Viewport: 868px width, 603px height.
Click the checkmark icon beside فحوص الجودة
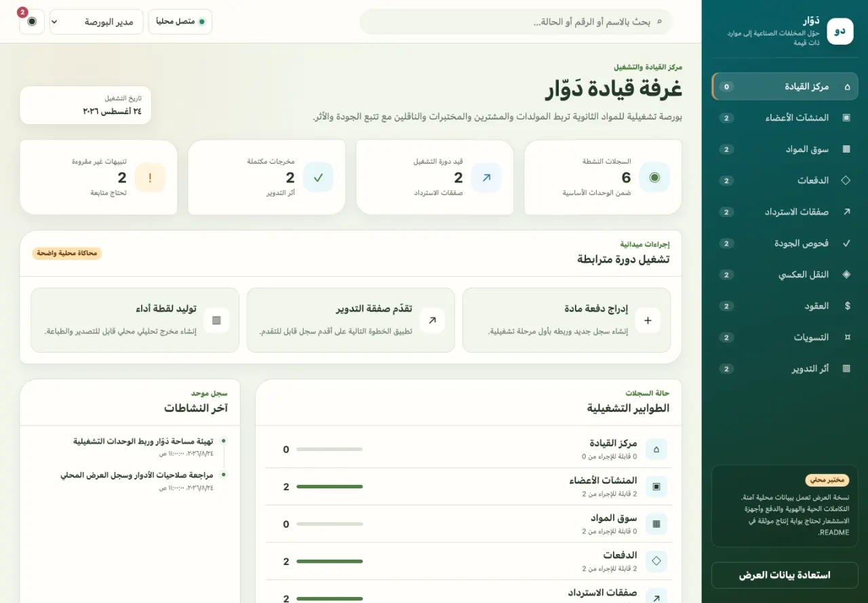(846, 243)
